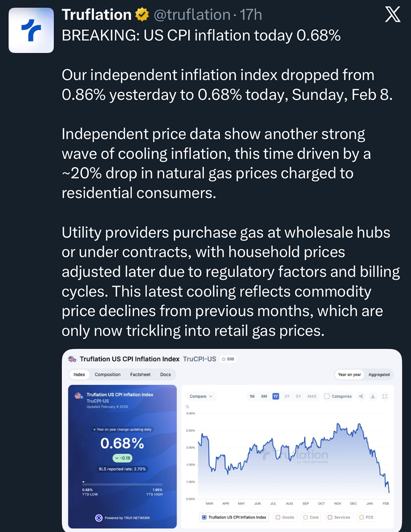This screenshot has height=532, width=411.
Task: Select the MAX time range
Action: point(312,396)
